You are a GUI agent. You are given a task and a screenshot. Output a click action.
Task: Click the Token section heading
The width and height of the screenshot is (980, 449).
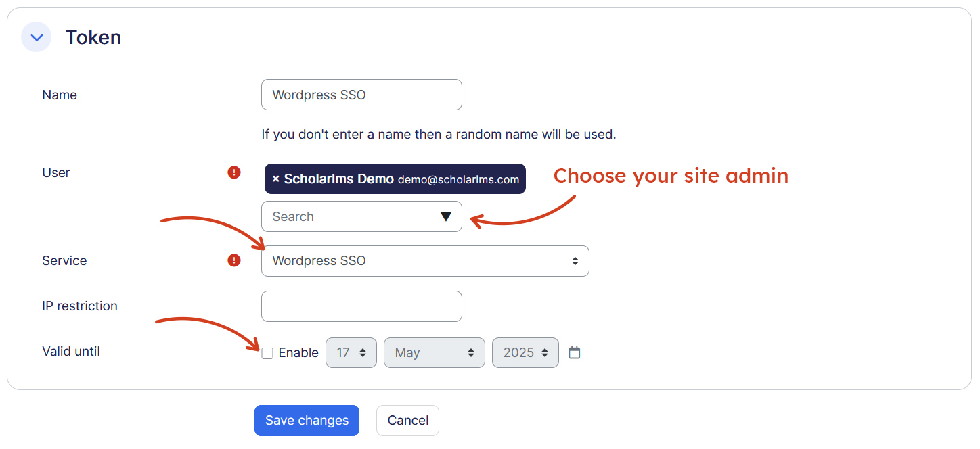(x=93, y=37)
